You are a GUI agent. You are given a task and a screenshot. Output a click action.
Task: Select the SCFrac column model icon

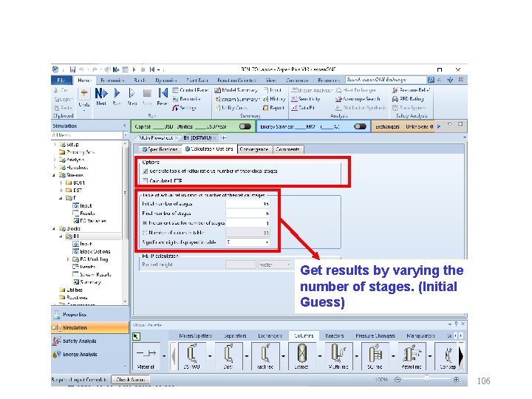(375, 356)
